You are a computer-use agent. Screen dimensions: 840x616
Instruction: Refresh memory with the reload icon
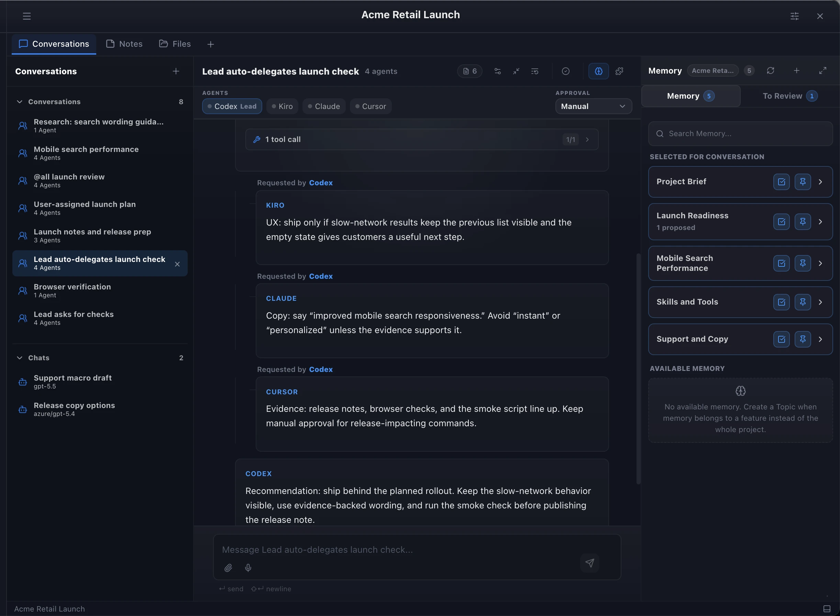coord(771,70)
